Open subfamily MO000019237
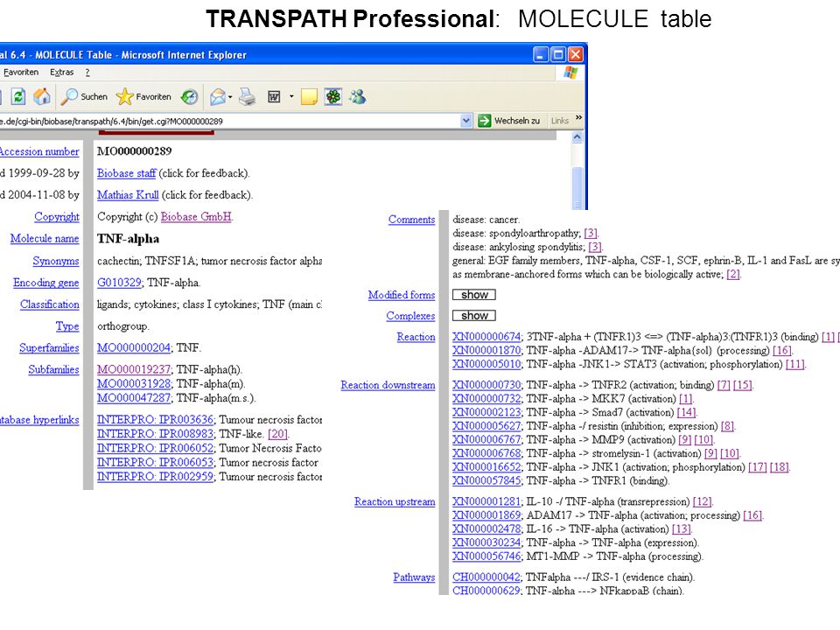Screen dimensions: 840x630 (133, 369)
